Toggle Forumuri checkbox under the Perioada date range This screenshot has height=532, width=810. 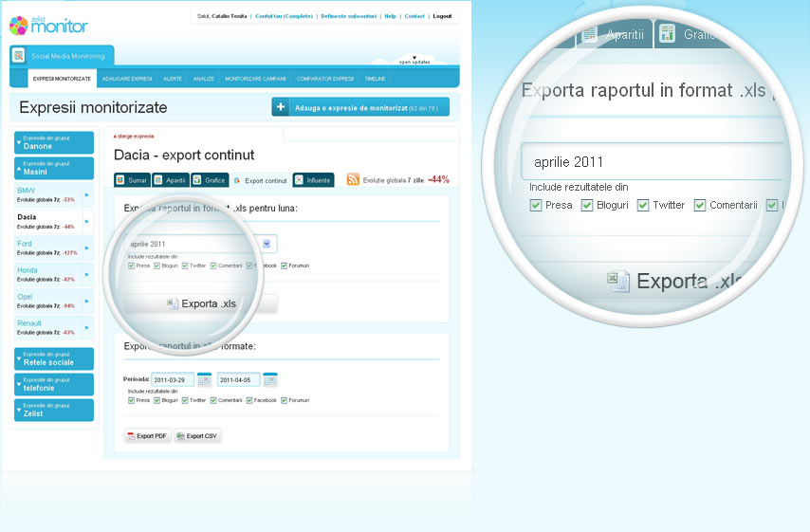coord(284,400)
